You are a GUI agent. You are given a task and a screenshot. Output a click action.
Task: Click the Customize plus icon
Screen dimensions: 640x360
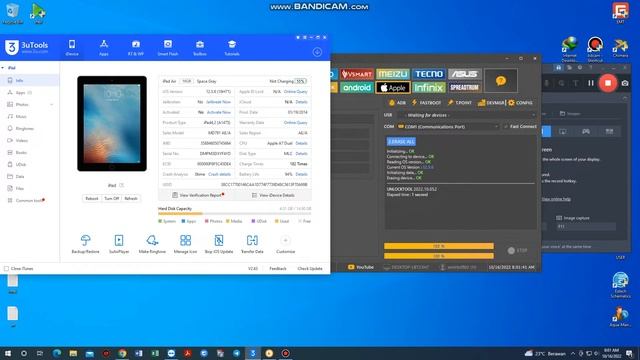coord(285,240)
